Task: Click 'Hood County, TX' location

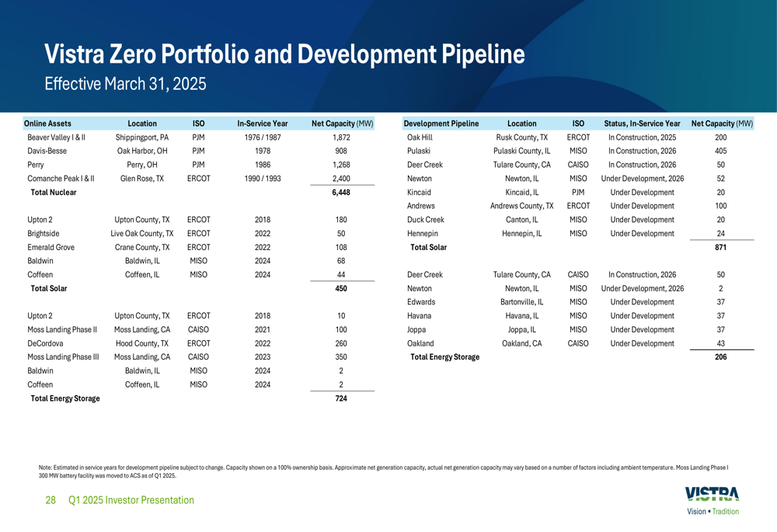Action: click(x=142, y=343)
